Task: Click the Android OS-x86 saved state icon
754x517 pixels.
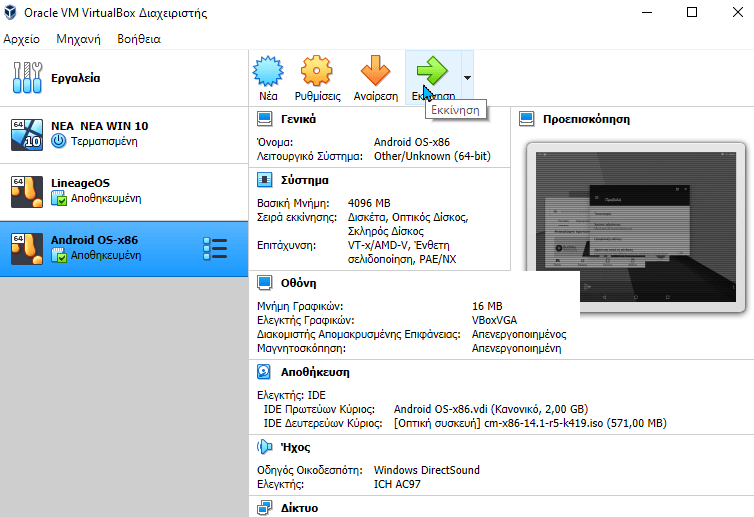Action: pyautogui.click(x=59, y=255)
